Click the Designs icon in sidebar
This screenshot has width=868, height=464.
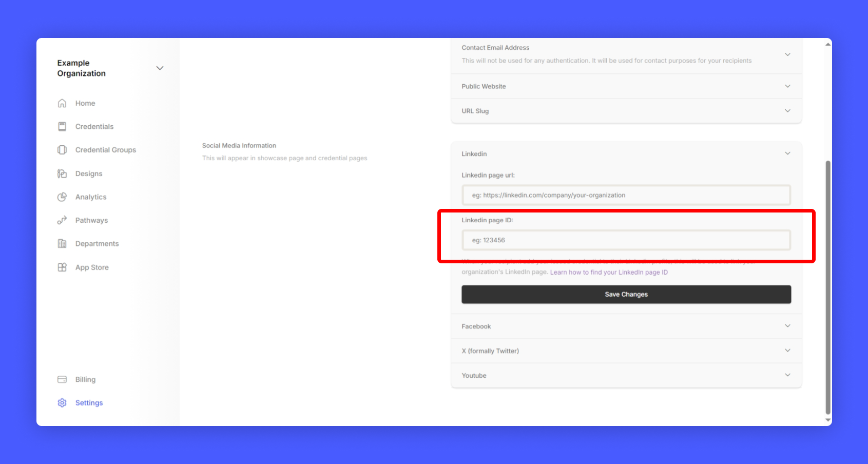pyautogui.click(x=62, y=173)
